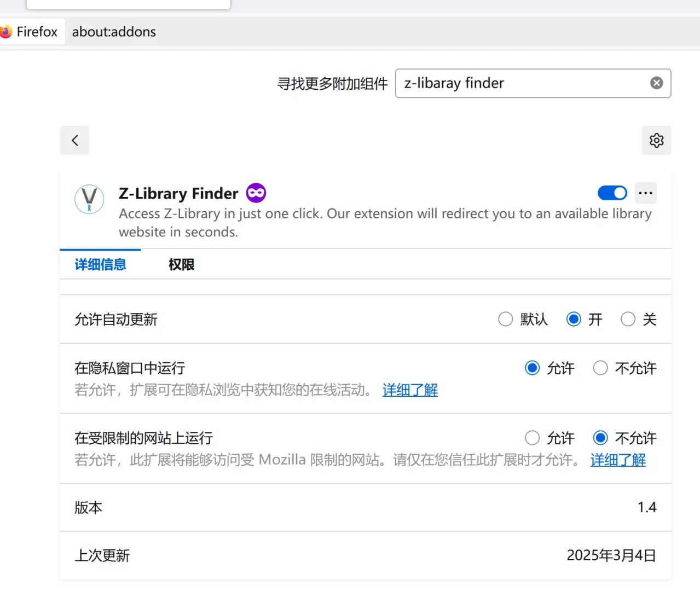Viewport: 700px width, 591px height.
Task: Clear the add-on search field
Action: click(656, 83)
